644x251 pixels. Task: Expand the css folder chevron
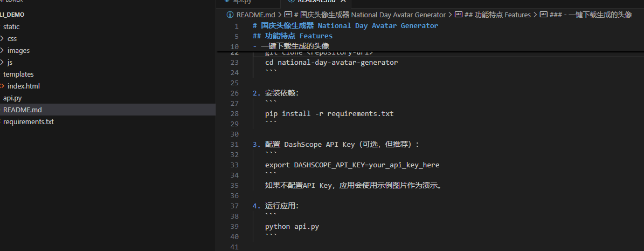click(2, 39)
